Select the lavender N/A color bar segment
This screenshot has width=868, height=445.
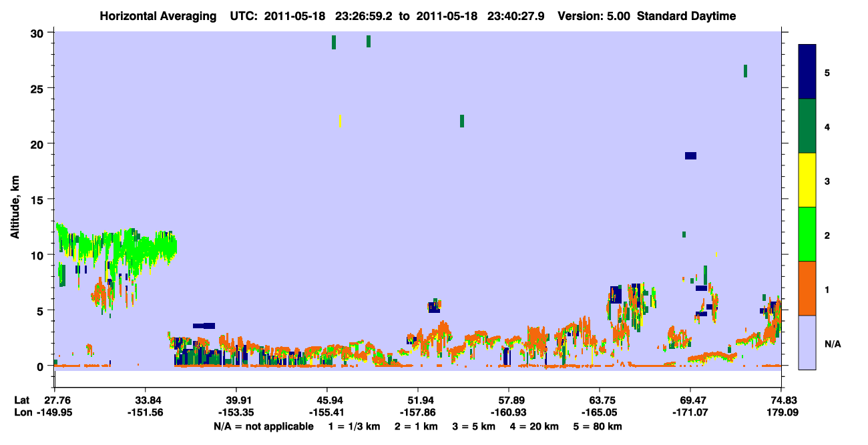coord(807,342)
